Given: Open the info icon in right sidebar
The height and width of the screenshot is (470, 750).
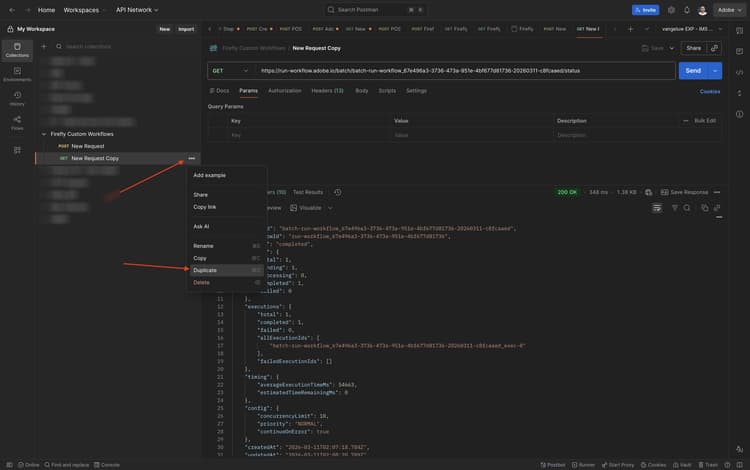Looking at the screenshot, I should click(739, 114).
